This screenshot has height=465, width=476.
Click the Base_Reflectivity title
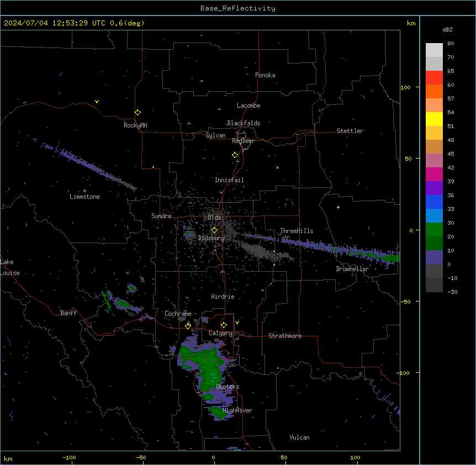tap(238, 8)
